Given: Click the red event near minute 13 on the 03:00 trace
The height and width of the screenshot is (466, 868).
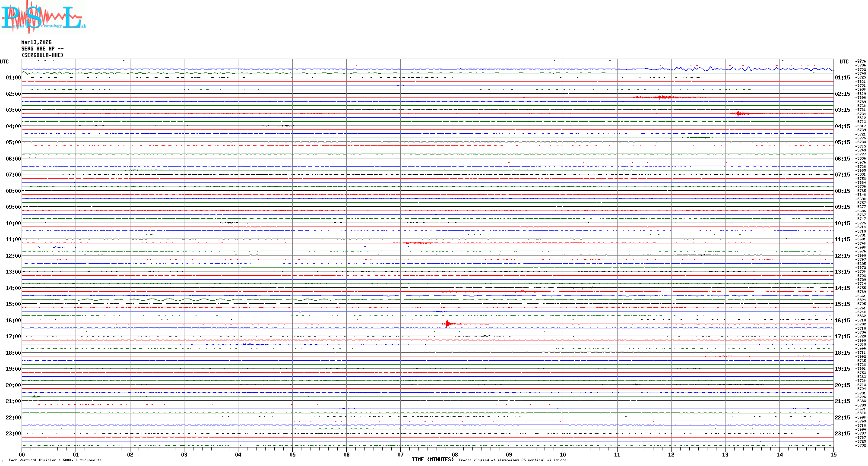Looking at the screenshot, I should 739,113.
